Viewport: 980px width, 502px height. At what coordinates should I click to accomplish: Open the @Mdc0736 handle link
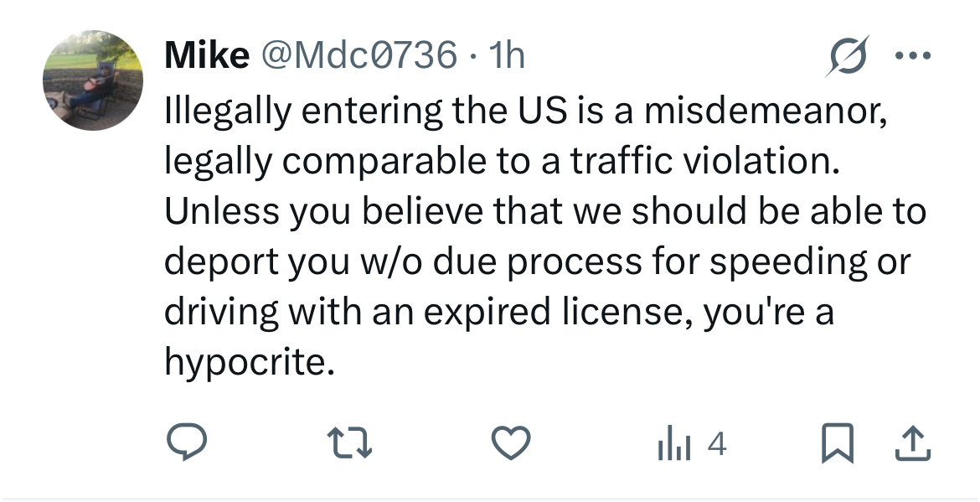359,56
